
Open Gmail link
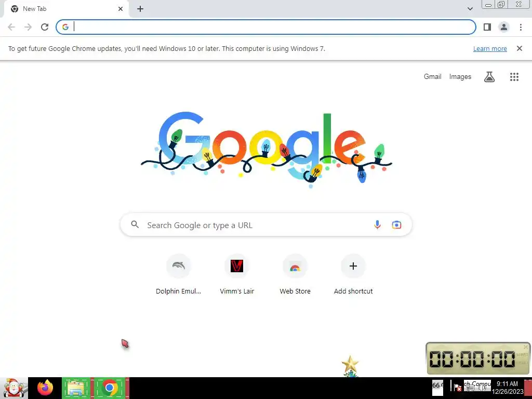point(433,77)
